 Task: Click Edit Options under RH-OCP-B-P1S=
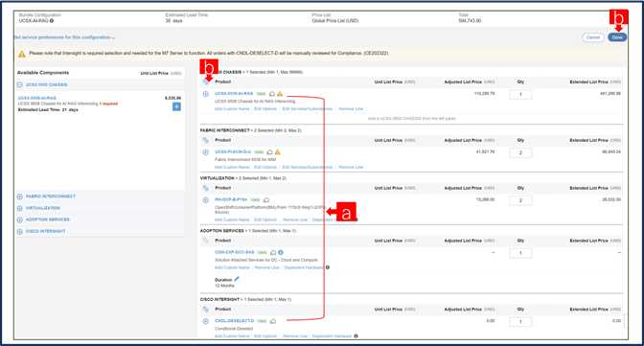pyautogui.click(x=265, y=219)
